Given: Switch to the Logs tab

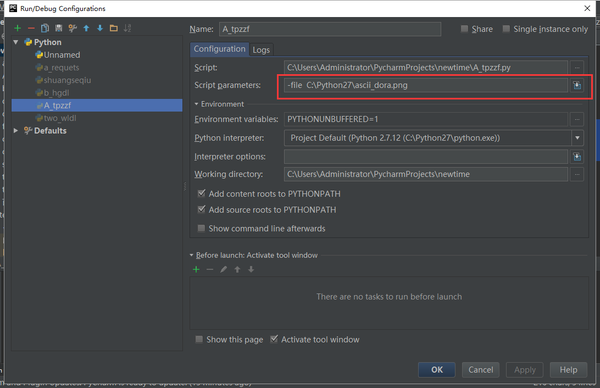Looking at the screenshot, I should tap(261, 50).
